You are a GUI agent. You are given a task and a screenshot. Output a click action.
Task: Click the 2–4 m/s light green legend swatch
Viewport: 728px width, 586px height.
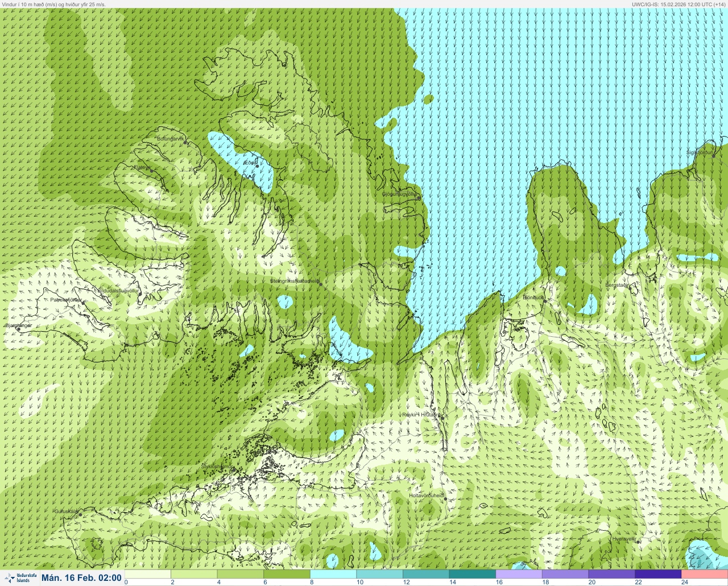click(195, 574)
